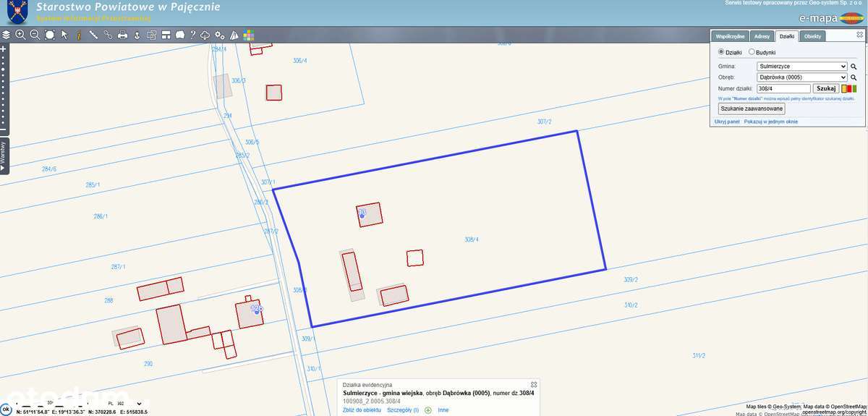The width and height of the screenshot is (868, 416).
Task: Select the measure distance tool
Action: coord(93,35)
